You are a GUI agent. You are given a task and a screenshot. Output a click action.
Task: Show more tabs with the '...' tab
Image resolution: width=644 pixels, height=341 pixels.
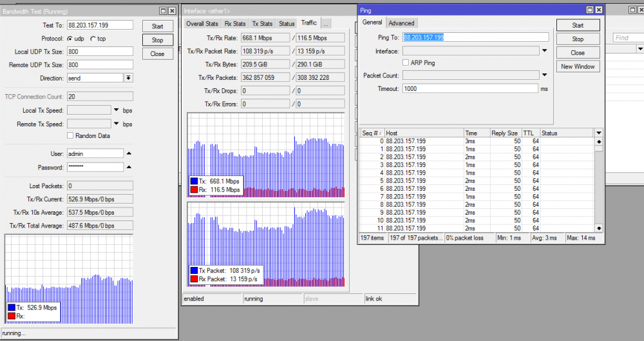tap(326, 24)
